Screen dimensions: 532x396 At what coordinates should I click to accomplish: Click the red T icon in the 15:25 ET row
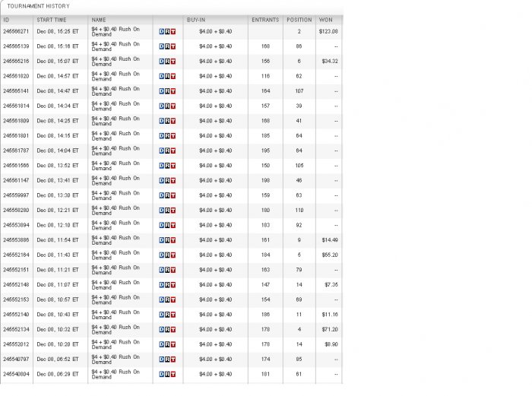[x=173, y=32]
